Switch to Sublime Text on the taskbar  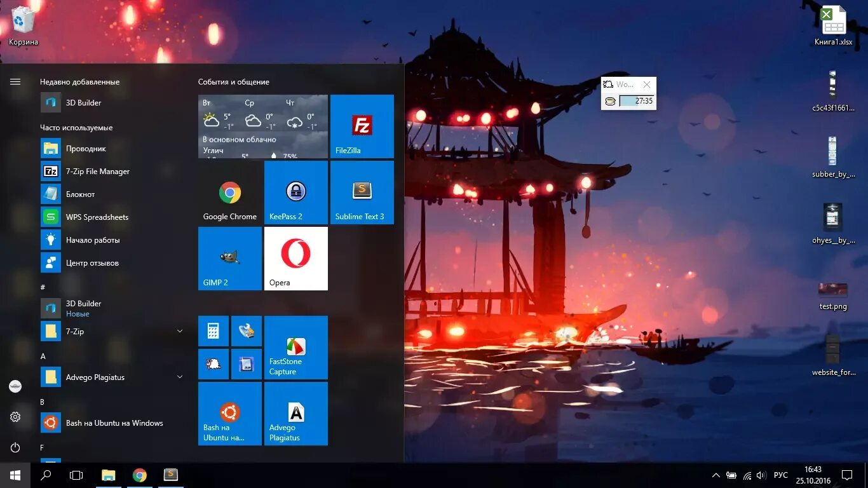click(x=170, y=475)
